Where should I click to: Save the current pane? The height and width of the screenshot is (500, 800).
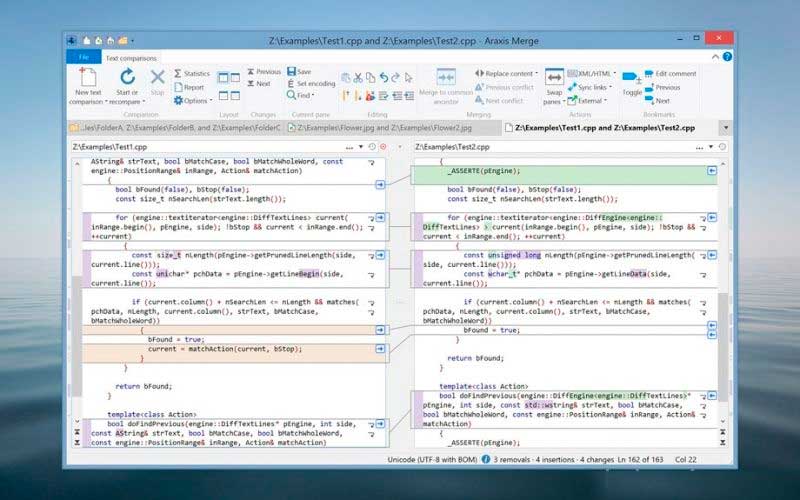pos(299,71)
